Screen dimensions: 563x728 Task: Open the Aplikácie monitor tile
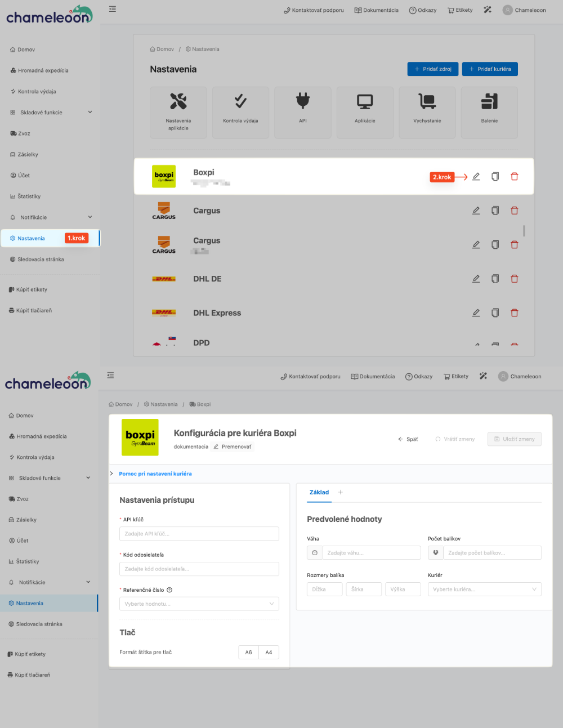[365, 112]
